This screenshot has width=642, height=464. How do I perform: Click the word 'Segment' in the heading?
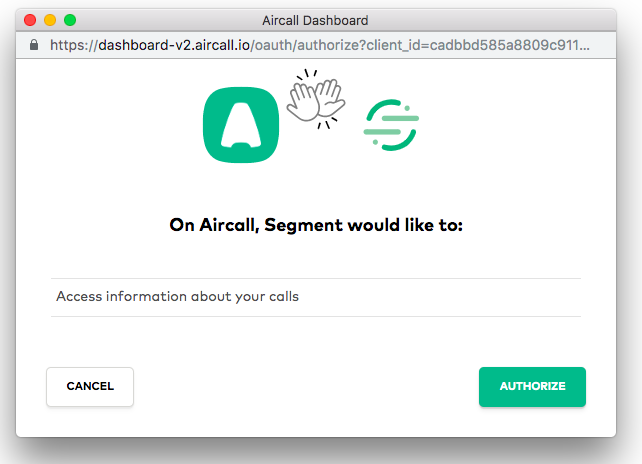click(x=297, y=226)
